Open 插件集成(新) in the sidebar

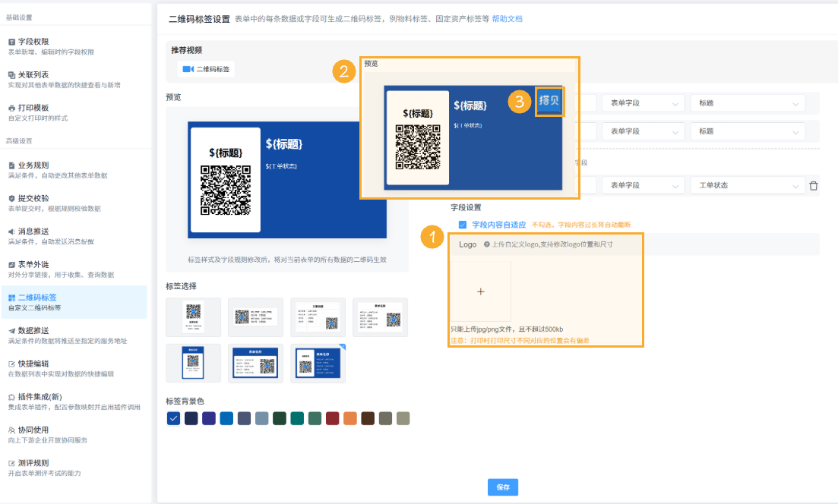pyautogui.click(x=74, y=402)
